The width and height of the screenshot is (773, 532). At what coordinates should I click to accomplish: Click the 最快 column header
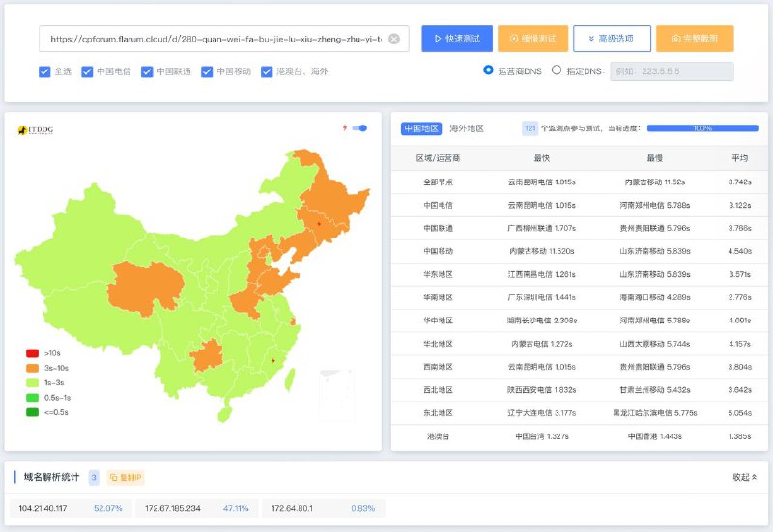click(x=542, y=158)
